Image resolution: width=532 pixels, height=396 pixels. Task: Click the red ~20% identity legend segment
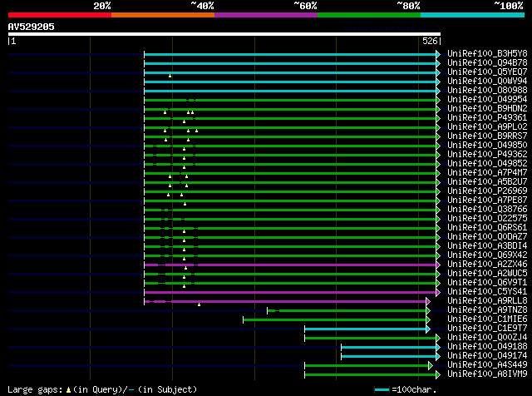[x=60, y=15]
